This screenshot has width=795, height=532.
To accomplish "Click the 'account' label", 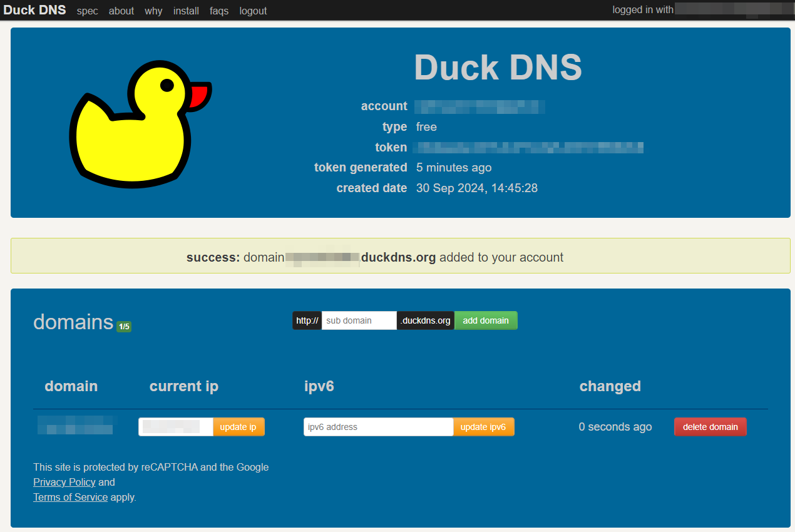I will [384, 106].
